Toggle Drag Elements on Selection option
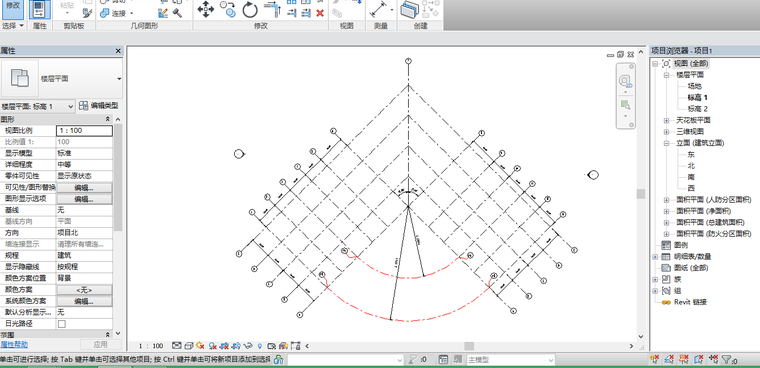 (x=713, y=360)
